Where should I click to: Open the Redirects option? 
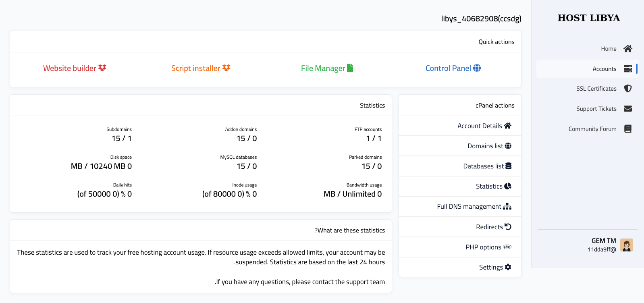tap(489, 227)
